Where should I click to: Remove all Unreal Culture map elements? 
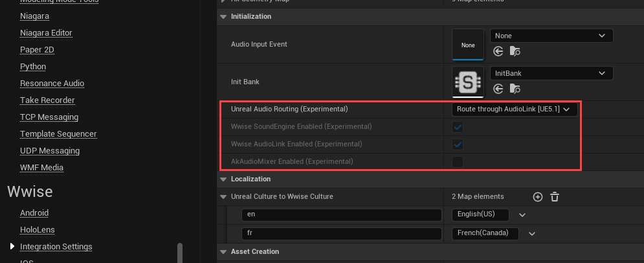555,197
